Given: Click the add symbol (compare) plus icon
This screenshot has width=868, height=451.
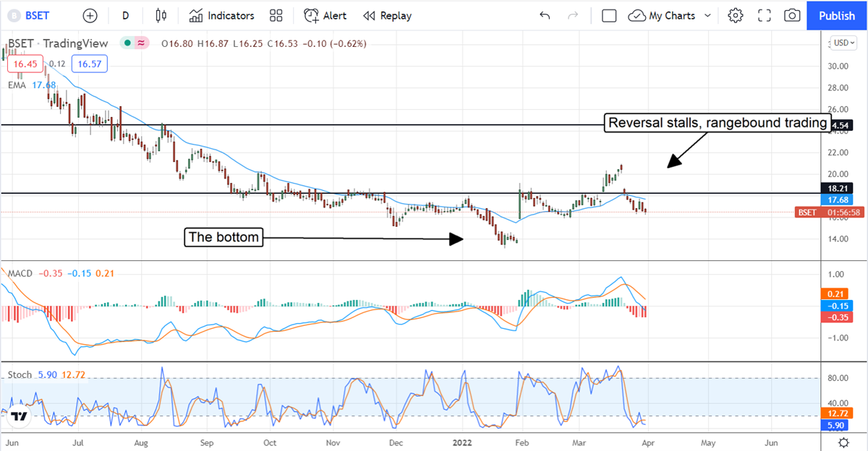Looking at the screenshot, I should (90, 15).
